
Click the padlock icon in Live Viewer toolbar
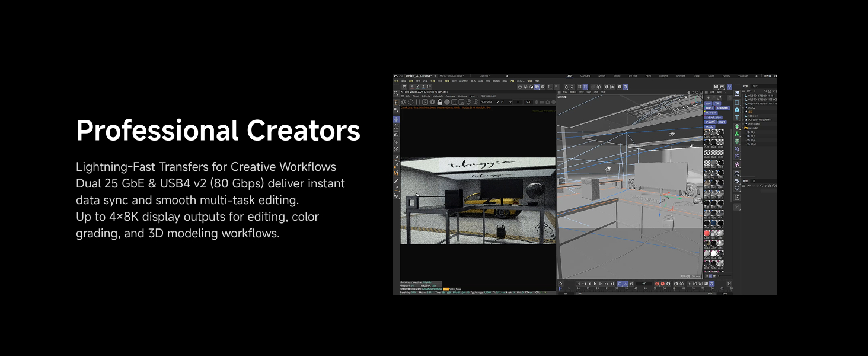[440, 101]
